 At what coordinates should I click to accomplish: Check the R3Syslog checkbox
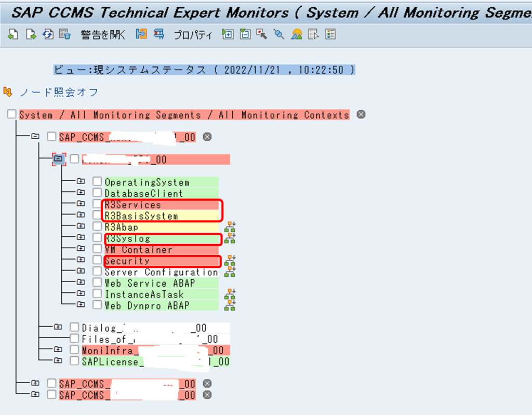point(97,237)
